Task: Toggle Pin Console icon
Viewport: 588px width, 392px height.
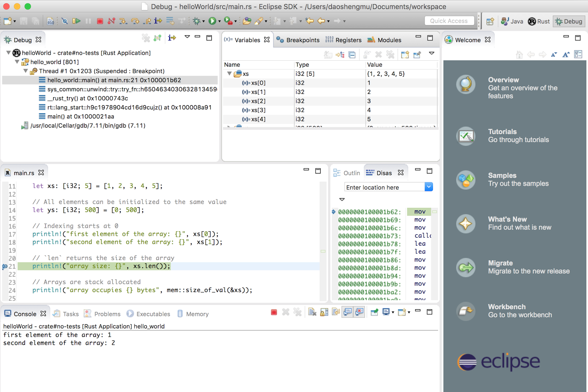Action: [374, 312]
